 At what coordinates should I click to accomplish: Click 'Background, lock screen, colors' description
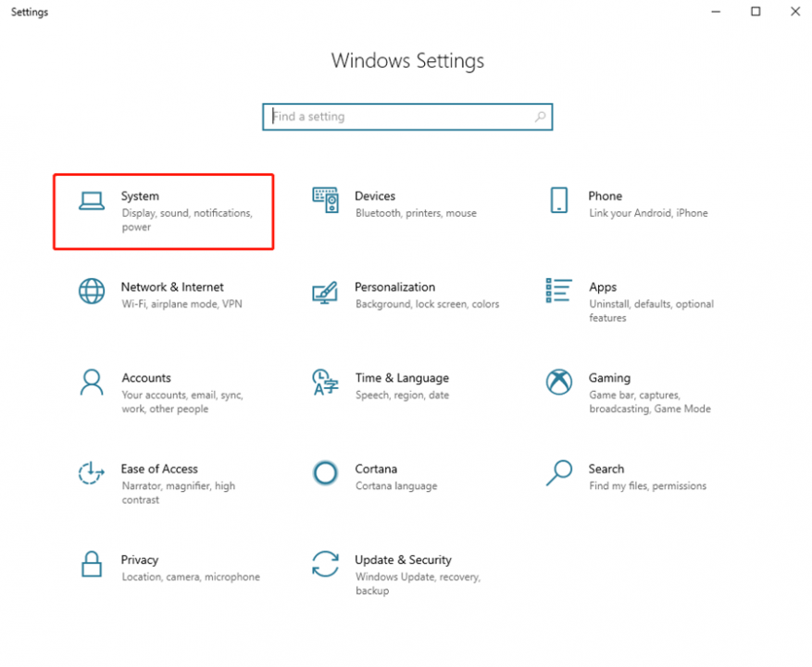coord(427,304)
